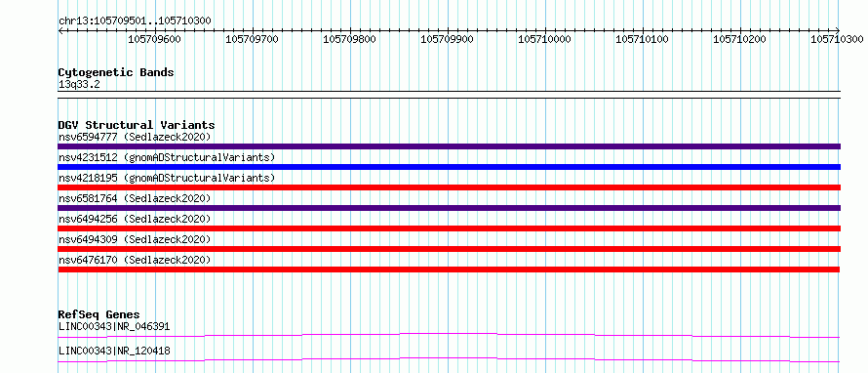Click the red bar for nsv6494256
This screenshot has height=373, width=868.
449,228
